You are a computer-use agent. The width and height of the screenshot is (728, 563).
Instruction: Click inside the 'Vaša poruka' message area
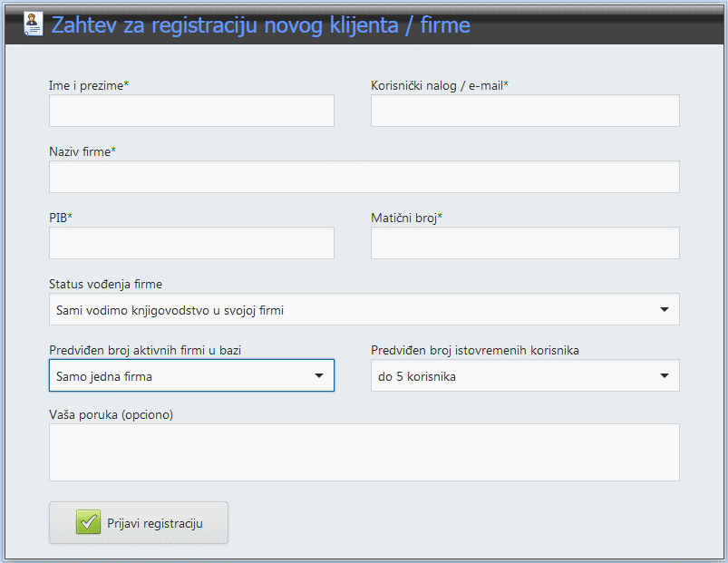click(364, 452)
